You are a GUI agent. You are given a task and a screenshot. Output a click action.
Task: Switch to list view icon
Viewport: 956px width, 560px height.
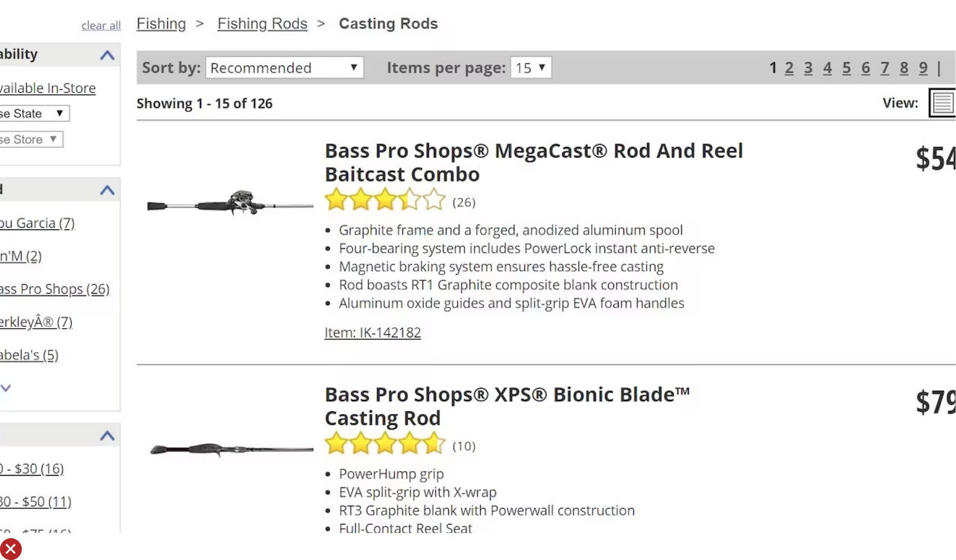pos(942,103)
